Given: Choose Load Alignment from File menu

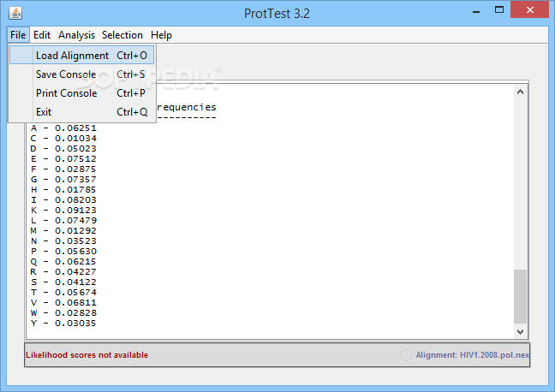Looking at the screenshot, I should [x=81, y=55].
